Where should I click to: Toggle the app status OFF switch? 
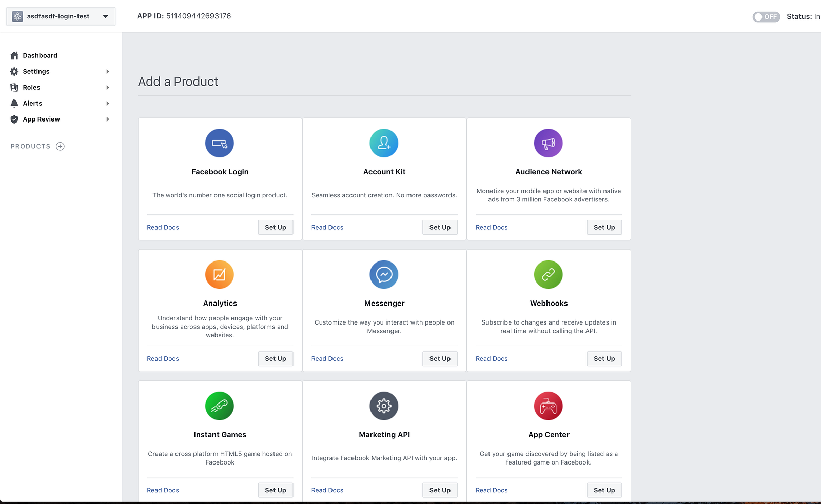766,17
